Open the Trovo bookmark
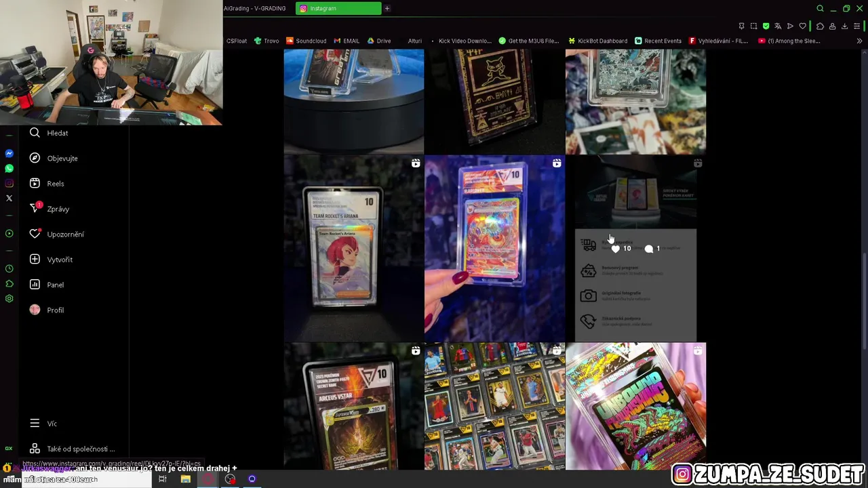 (x=267, y=41)
